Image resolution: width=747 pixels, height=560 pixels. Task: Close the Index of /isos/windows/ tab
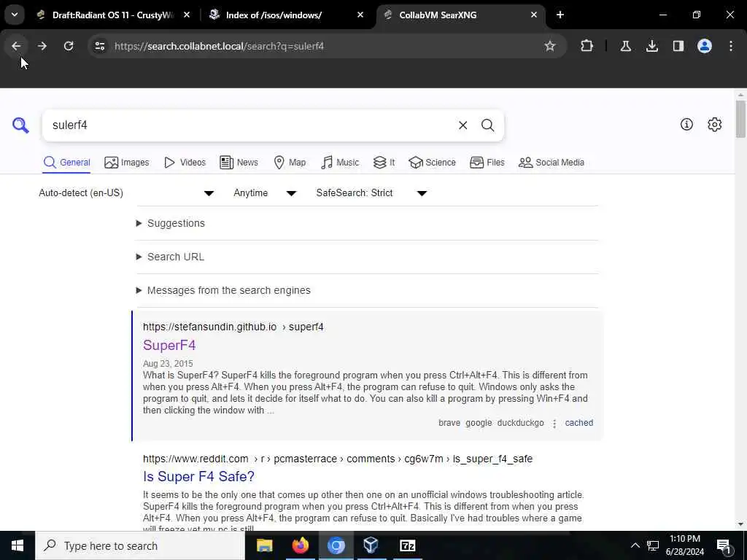[360, 15]
